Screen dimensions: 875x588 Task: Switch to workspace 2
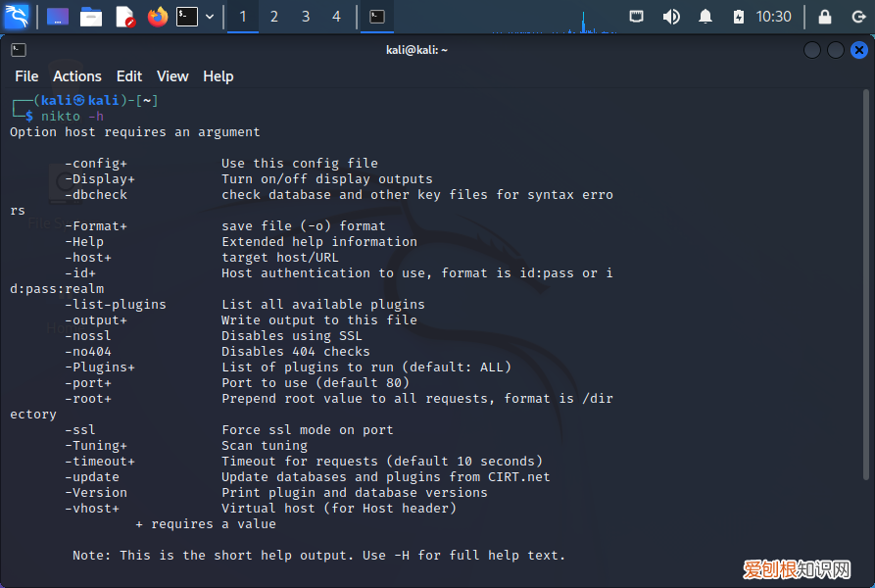click(274, 17)
